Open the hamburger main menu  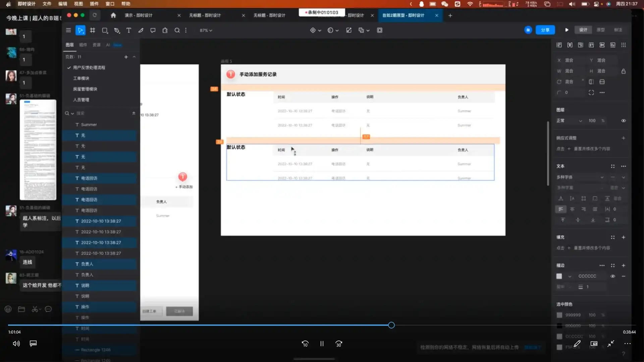(68, 30)
